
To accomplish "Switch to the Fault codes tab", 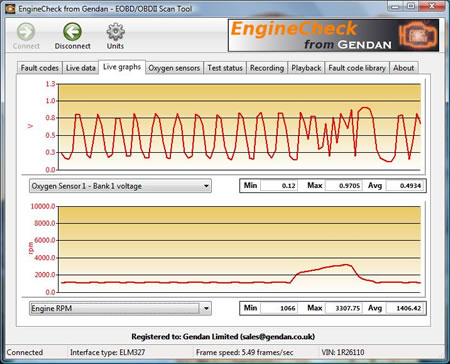I will click(x=39, y=68).
